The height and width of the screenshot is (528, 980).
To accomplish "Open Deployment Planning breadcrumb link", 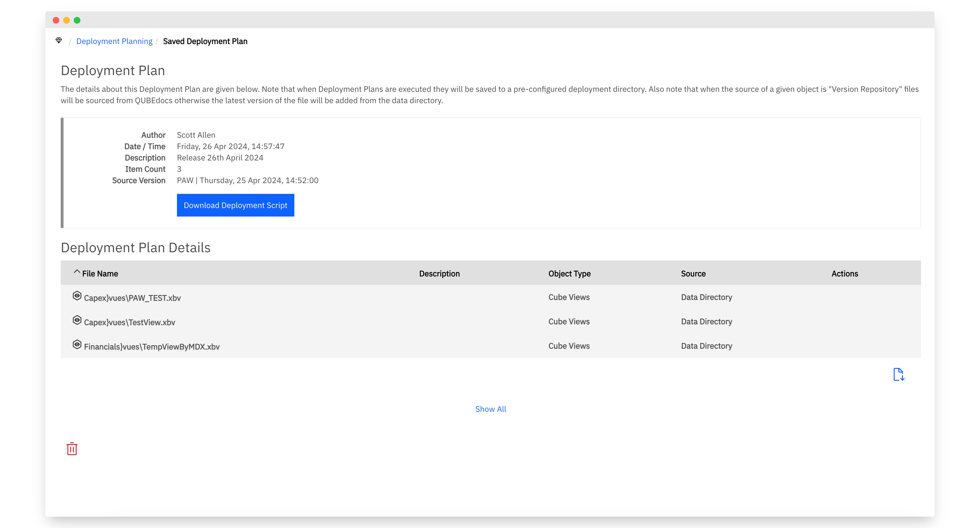I will (x=114, y=41).
